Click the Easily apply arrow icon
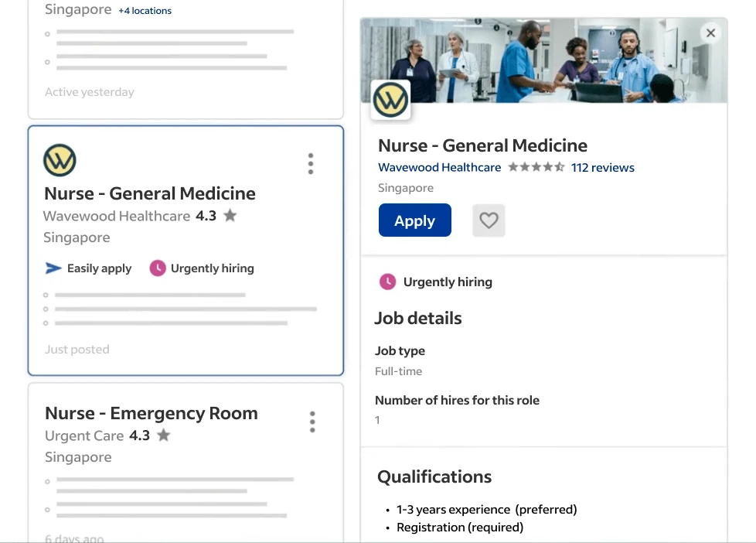 coord(53,268)
